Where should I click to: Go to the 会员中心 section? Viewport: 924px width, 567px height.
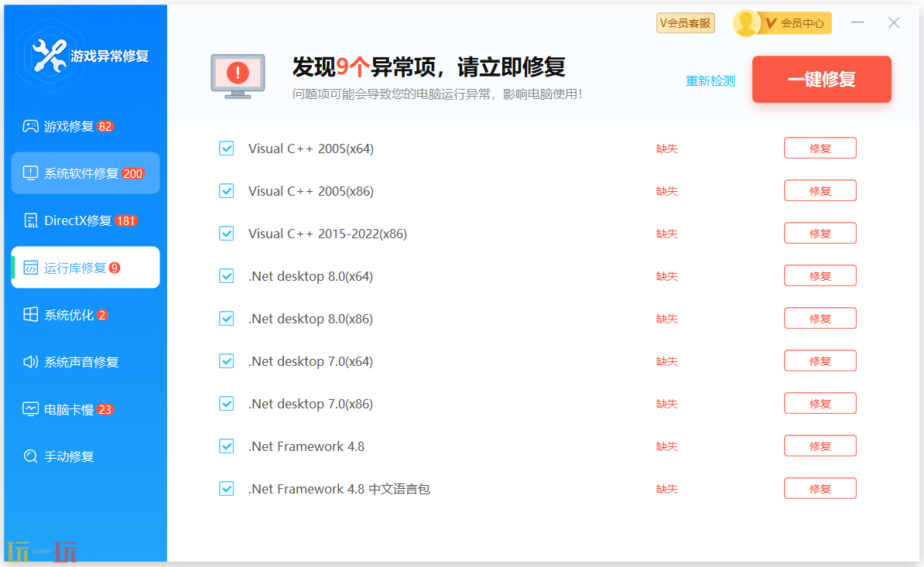click(797, 23)
